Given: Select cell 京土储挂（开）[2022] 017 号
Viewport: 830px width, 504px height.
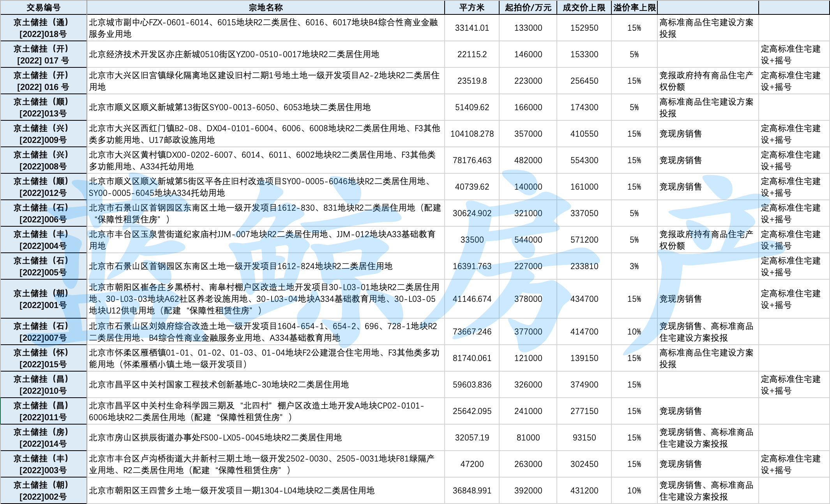Looking at the screenshot, I should [x=43, y=55].
